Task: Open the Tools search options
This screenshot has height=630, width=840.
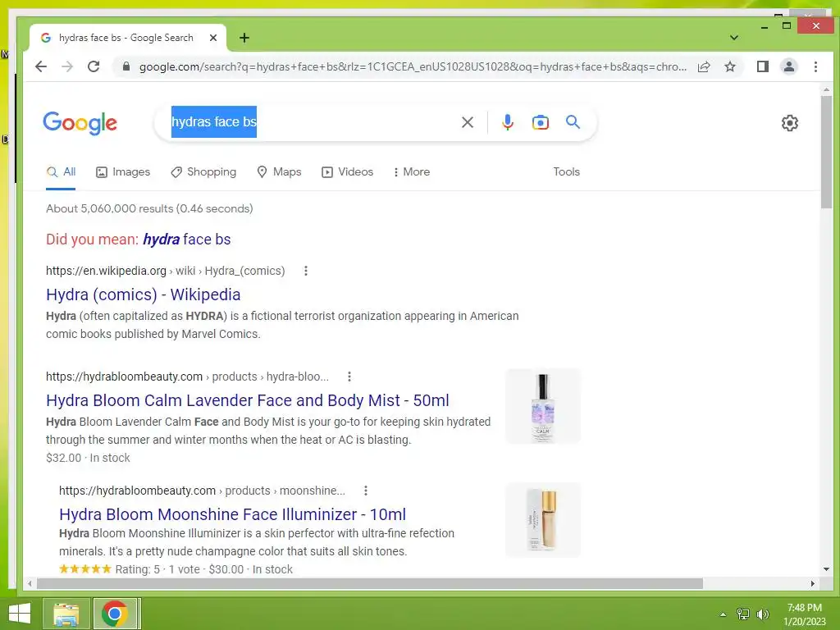Action: point(566,172)
